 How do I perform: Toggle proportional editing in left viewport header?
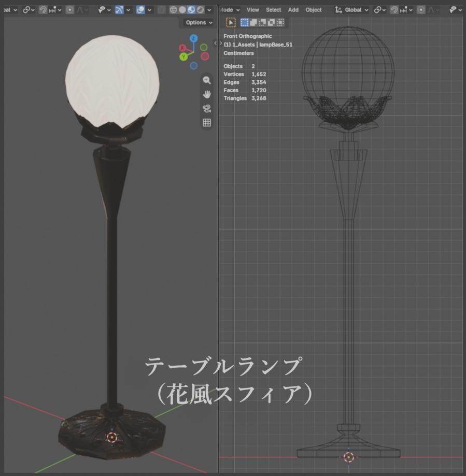click(x=70, y=10)
